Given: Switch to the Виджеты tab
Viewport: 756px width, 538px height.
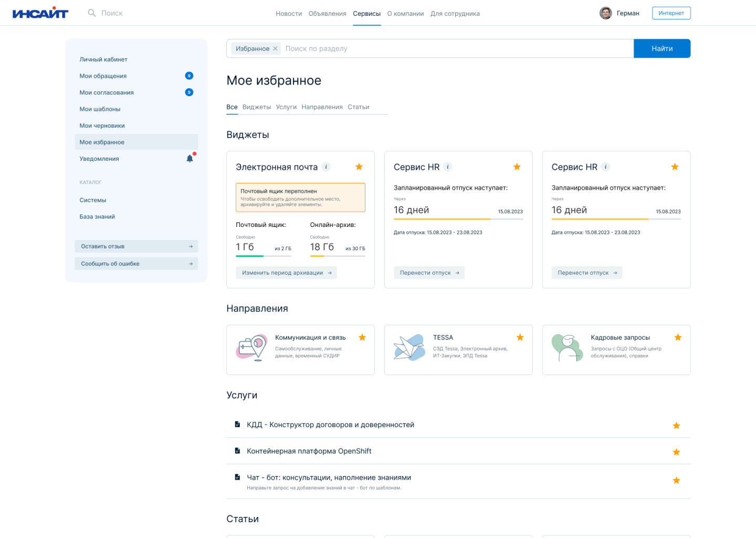Looking at the screenshot, I should click(x=257, y=107).
